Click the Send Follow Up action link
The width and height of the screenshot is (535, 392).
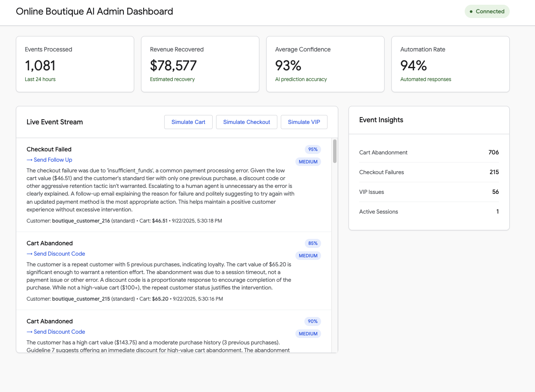coord(49,160)
